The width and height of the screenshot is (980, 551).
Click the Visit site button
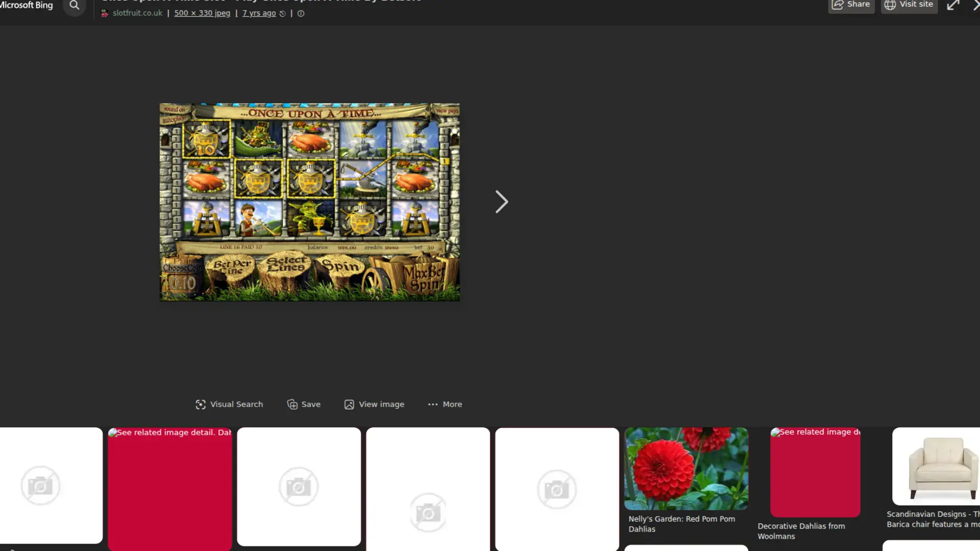(909, 5)
